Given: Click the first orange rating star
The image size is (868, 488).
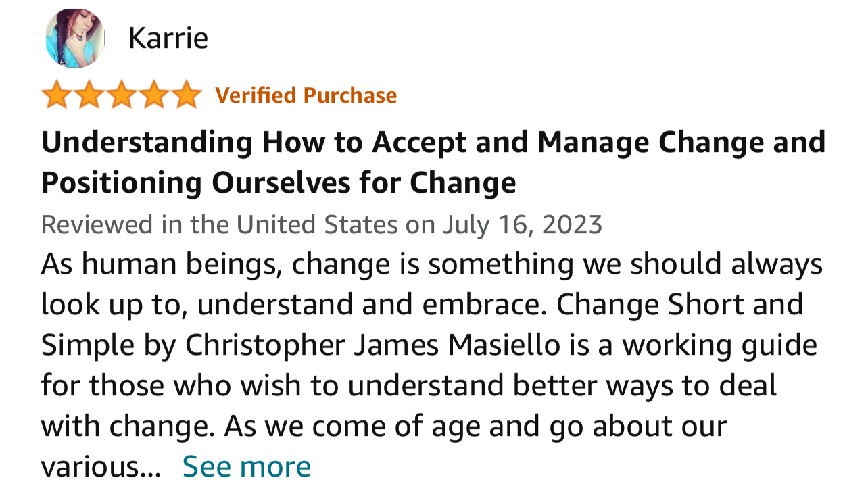Looking at the screenshot, I should tap(56, 95).
